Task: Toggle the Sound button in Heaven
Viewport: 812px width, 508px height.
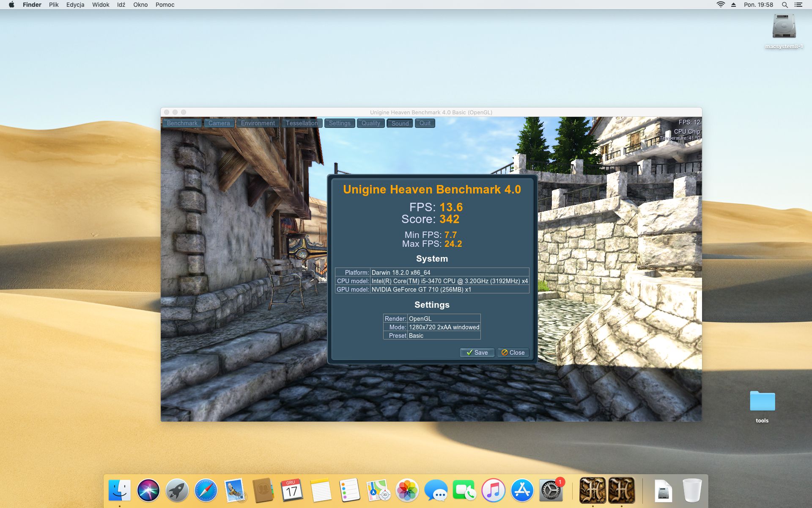Action: [x=400, y=123]
